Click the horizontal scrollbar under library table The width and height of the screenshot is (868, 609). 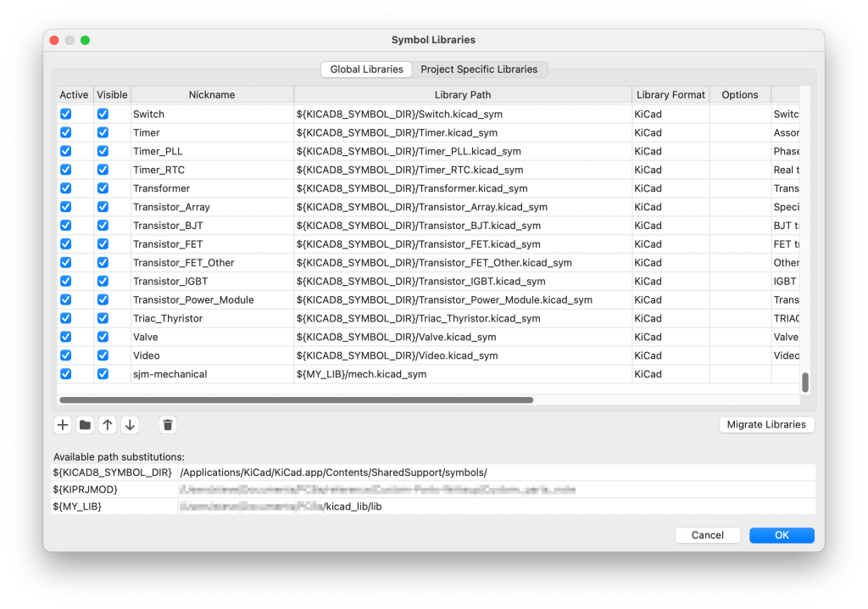point(296,399)
